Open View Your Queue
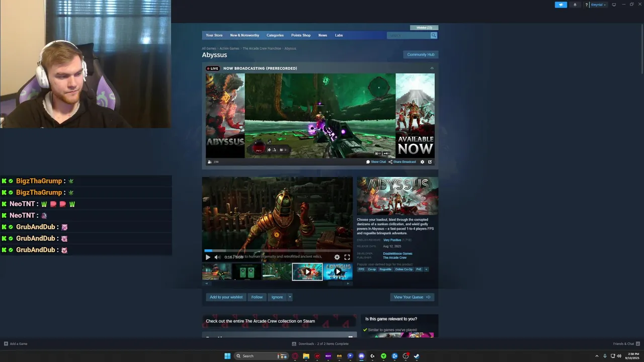 tap(412, 297)
